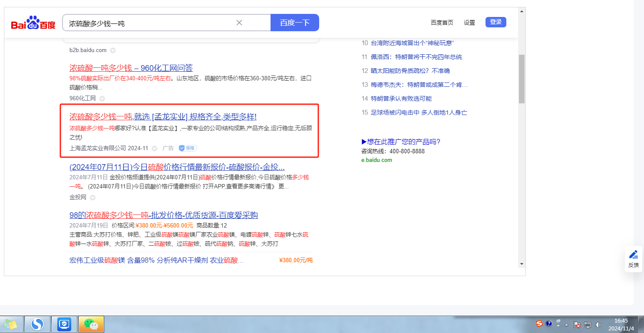
Task: Click the blue 登录 login button
Action: point(495,22)
